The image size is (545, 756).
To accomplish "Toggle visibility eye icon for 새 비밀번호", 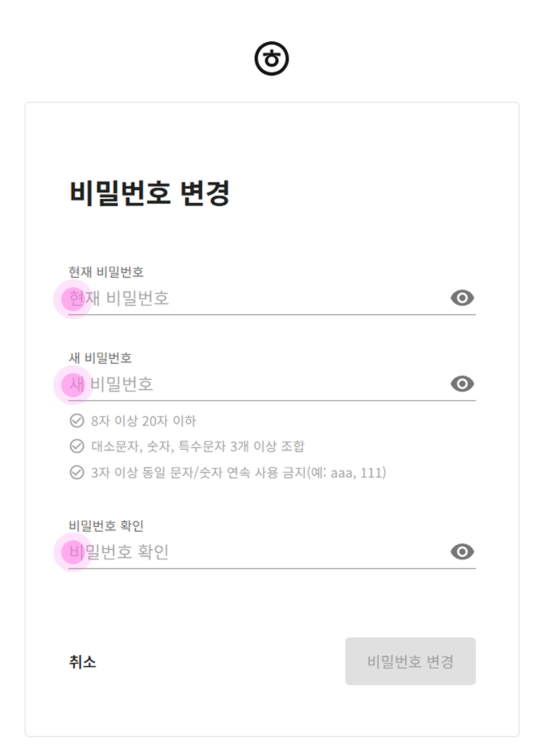I will coord(462,384).
